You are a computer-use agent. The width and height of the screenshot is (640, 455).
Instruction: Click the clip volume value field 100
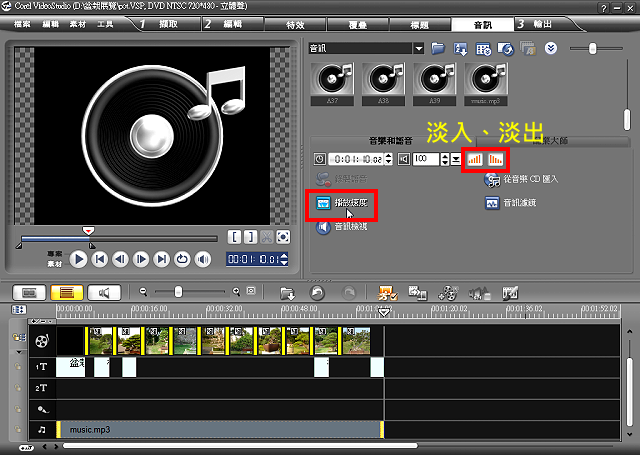point(426,159)
